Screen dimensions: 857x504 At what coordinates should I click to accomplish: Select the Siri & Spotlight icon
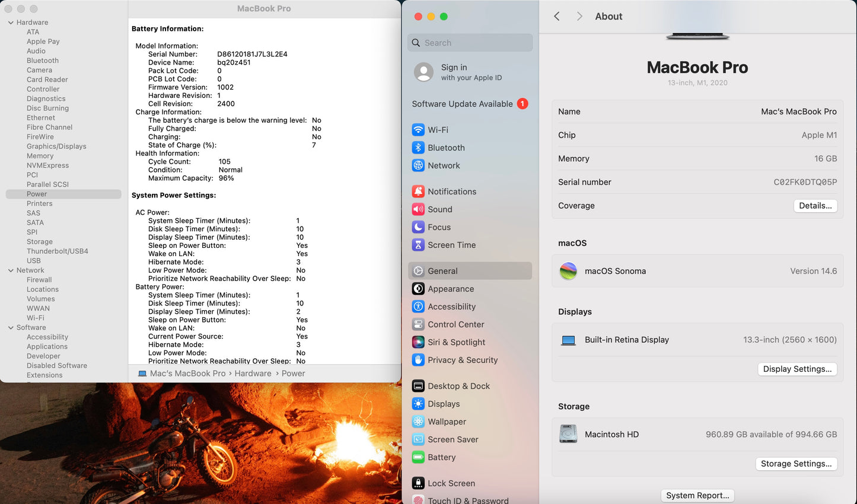pyautogui.click(x=418, y=342)
